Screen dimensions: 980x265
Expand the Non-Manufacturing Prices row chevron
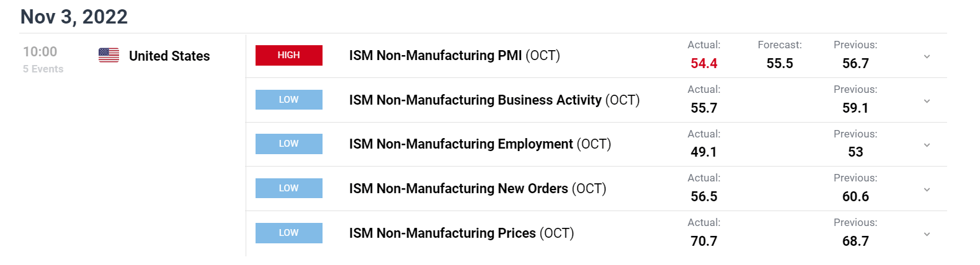927,234
